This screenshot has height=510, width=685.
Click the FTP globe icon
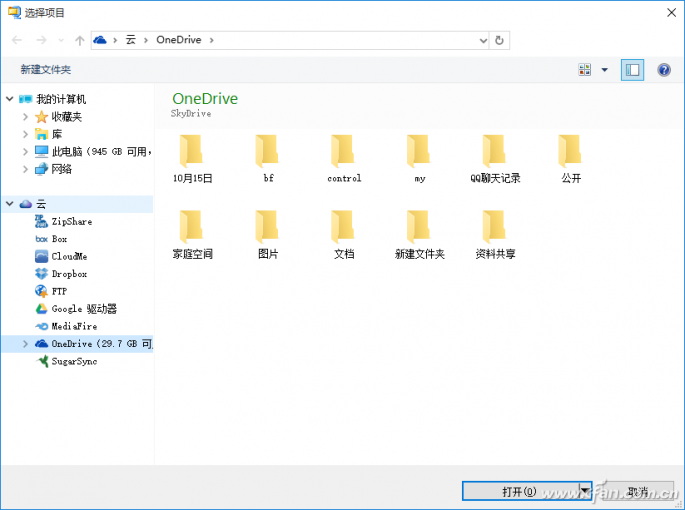41,291
